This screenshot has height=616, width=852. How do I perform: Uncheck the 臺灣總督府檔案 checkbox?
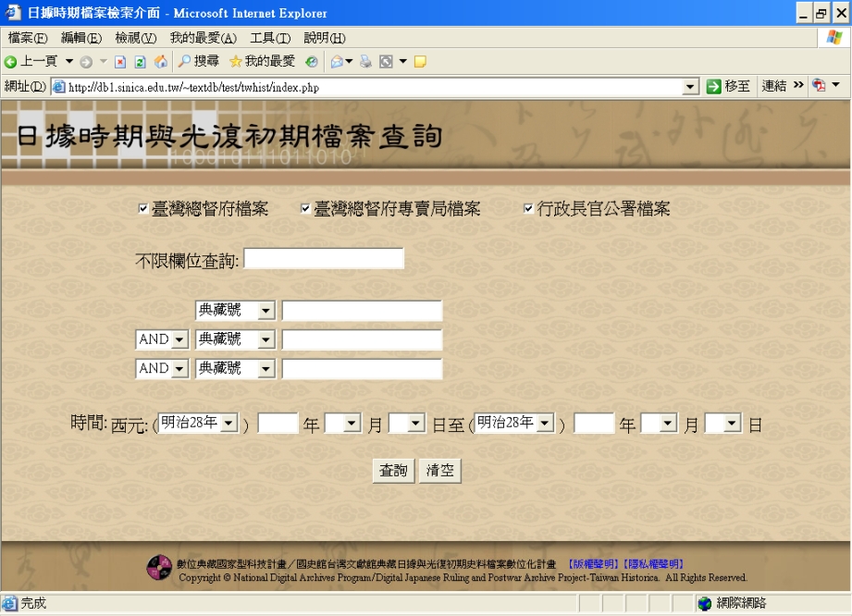143,208
